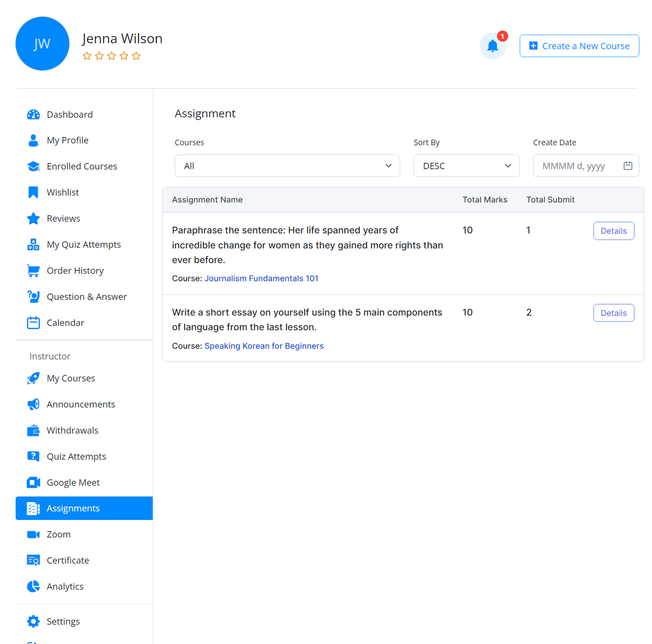Open the My Quiz Attempts menu item

pyautogui.click(x=84, y=245)
